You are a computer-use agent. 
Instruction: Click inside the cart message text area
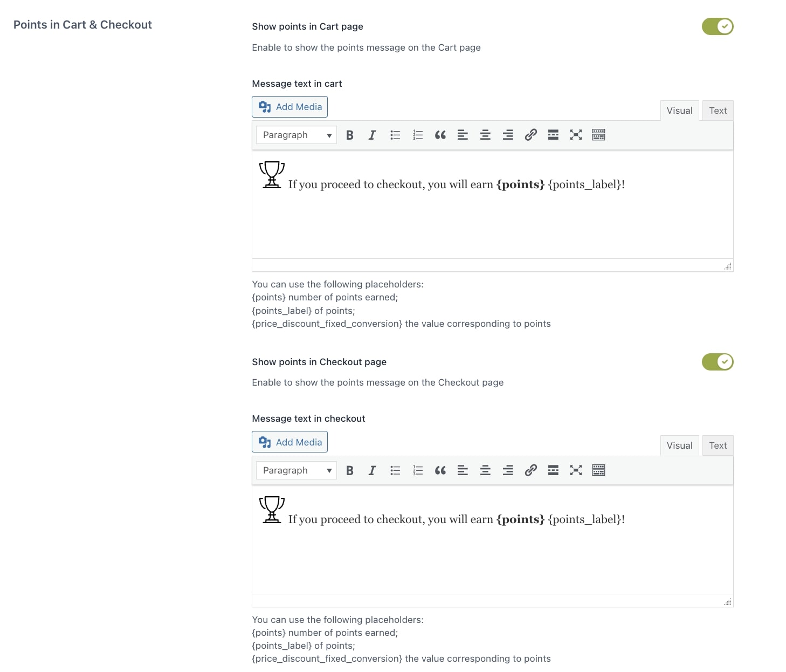click(492, 205)
